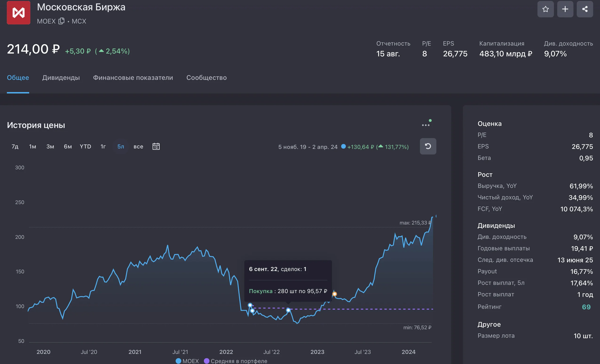Image resolution: width=600 pixels, height=364 pixels.
Task: Select the 7д chart period
Action: tap(15, 146)
